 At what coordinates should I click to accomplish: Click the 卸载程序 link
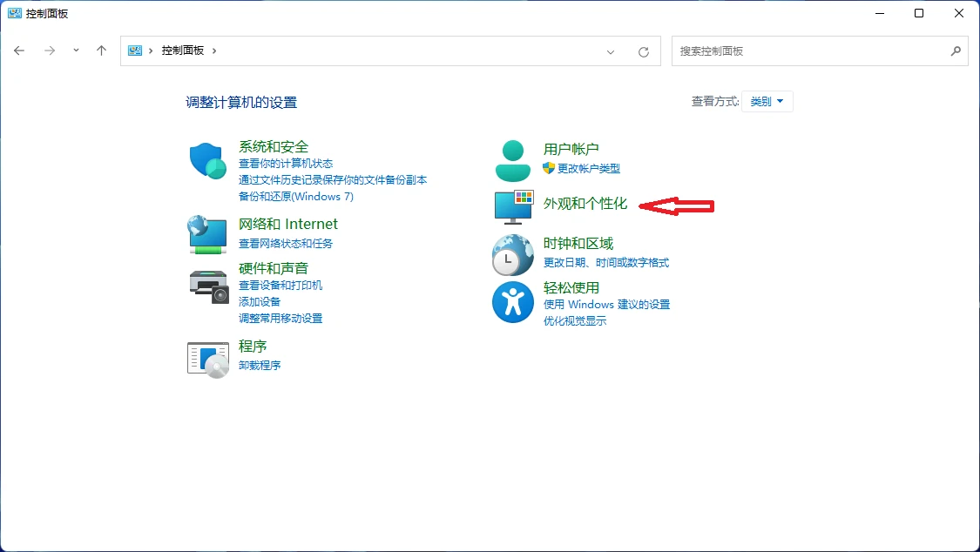point(260,366)
